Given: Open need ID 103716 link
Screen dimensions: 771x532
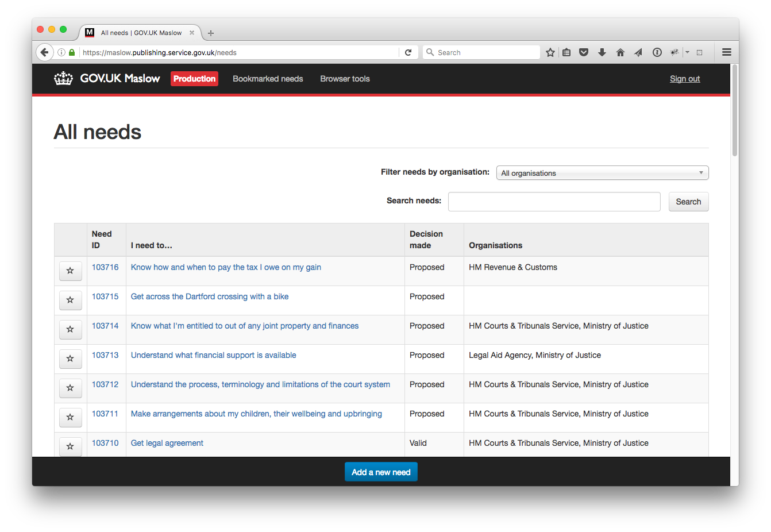Looking at the screenshot, I should [105, 267].
